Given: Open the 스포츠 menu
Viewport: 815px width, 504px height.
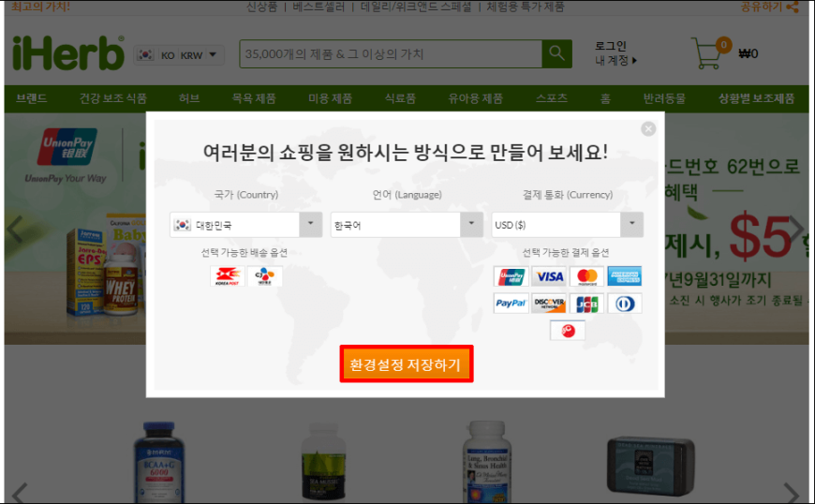Looking at the screenshot, I should click(x=552, y=98).
